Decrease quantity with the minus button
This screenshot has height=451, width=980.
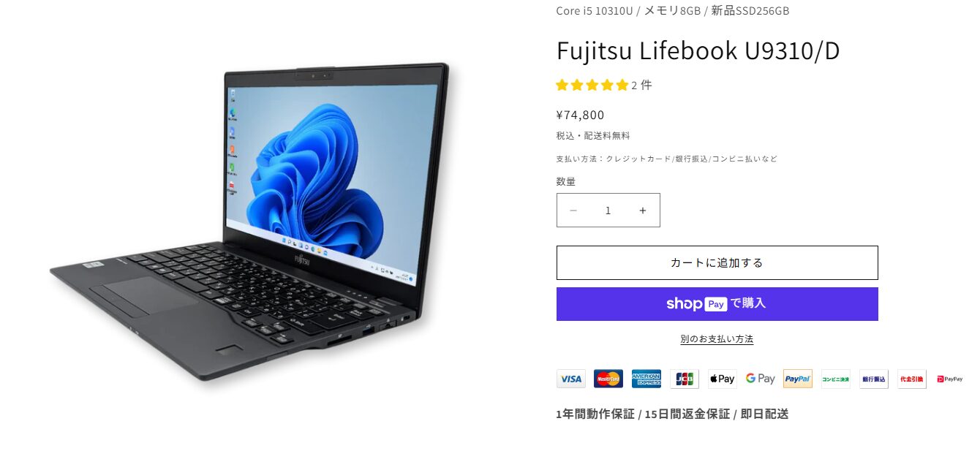(573, 211)
